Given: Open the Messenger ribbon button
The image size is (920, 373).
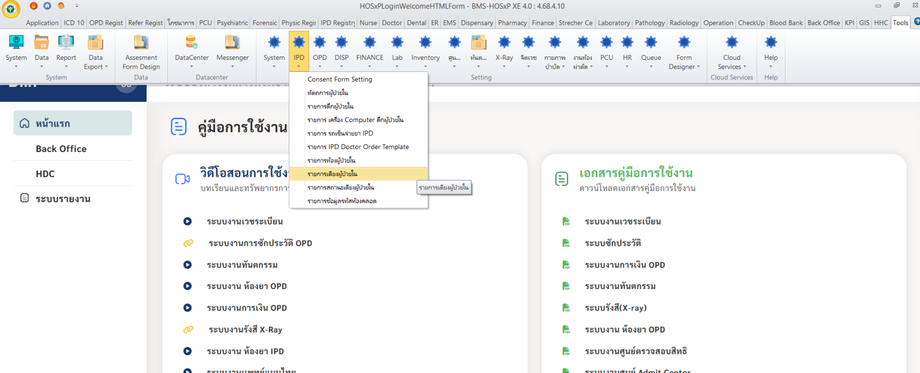Looking at the screenshot, I should (x=232, y=51).
